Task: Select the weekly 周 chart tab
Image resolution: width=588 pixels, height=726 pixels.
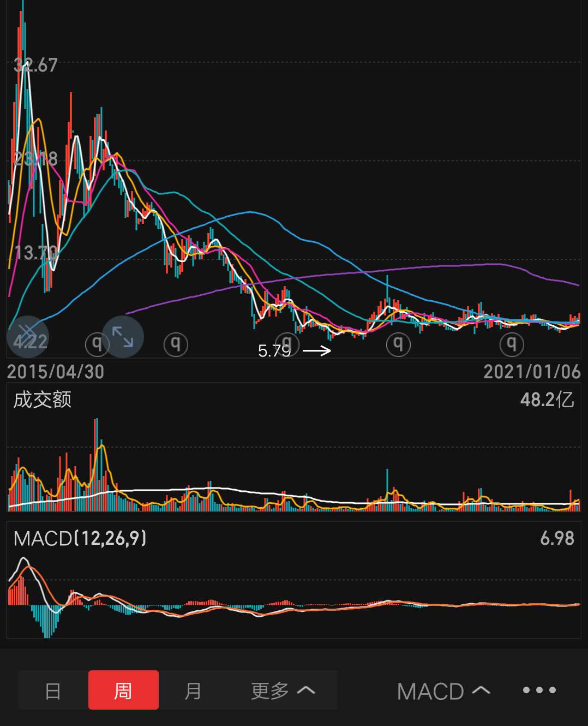Action: 123,691
